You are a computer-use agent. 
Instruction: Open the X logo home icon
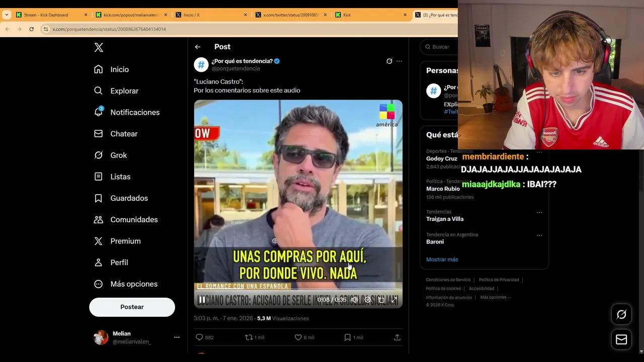coord(99,47)
